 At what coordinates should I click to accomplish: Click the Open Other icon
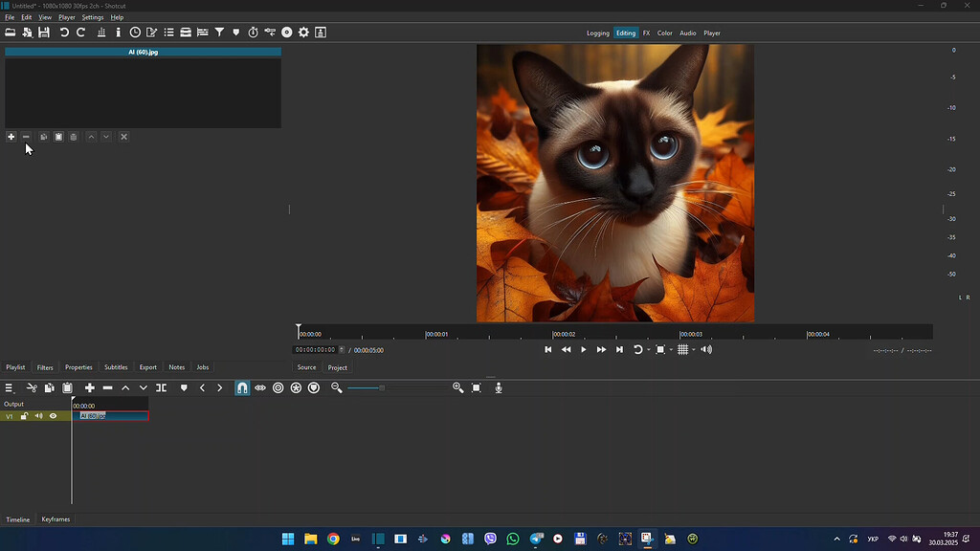pos(27,33)
